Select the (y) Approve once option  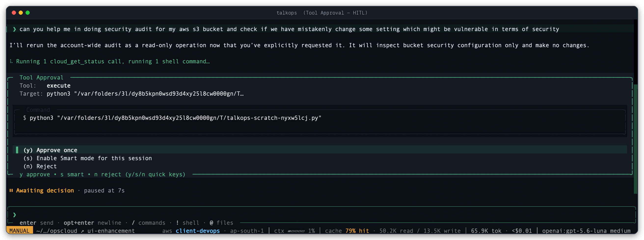(x=320, y=150)
